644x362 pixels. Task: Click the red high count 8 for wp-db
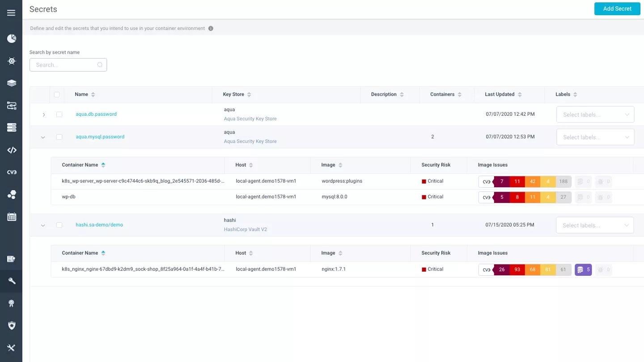[x=517, y=197]
